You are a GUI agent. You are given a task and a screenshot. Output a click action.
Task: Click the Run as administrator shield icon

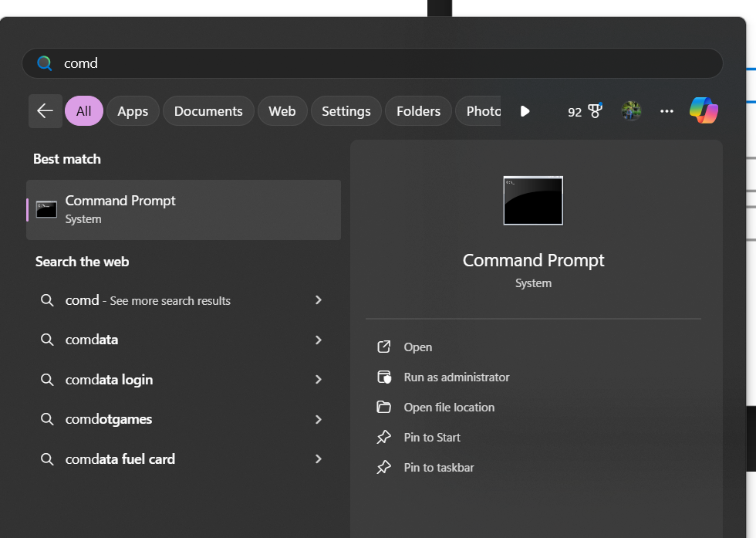point(383,377)
